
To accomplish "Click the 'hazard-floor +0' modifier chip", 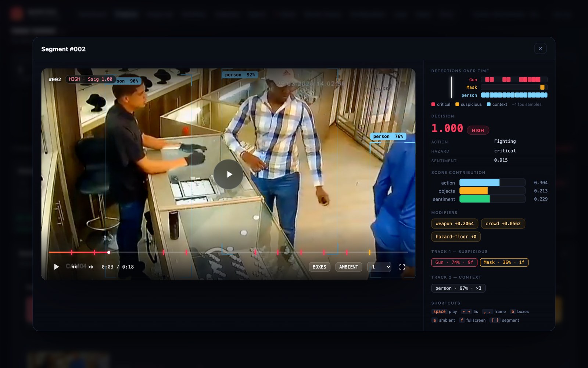I will 456,237.
